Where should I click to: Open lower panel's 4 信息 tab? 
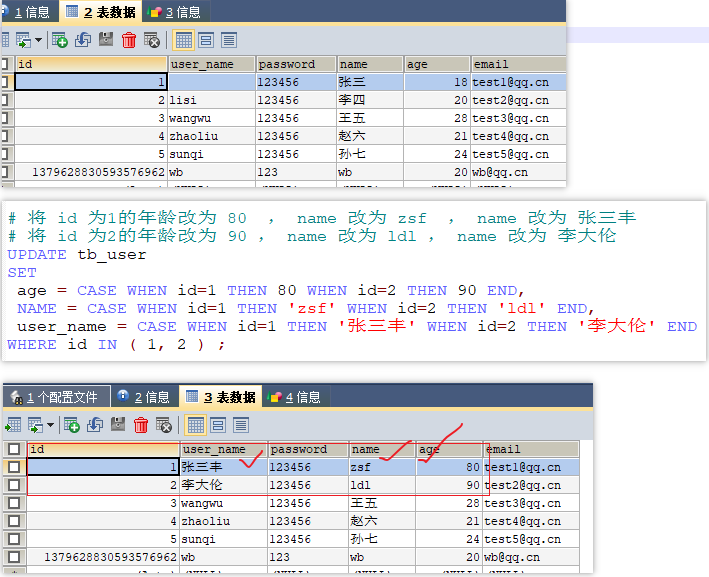click(x=296, y=397)
